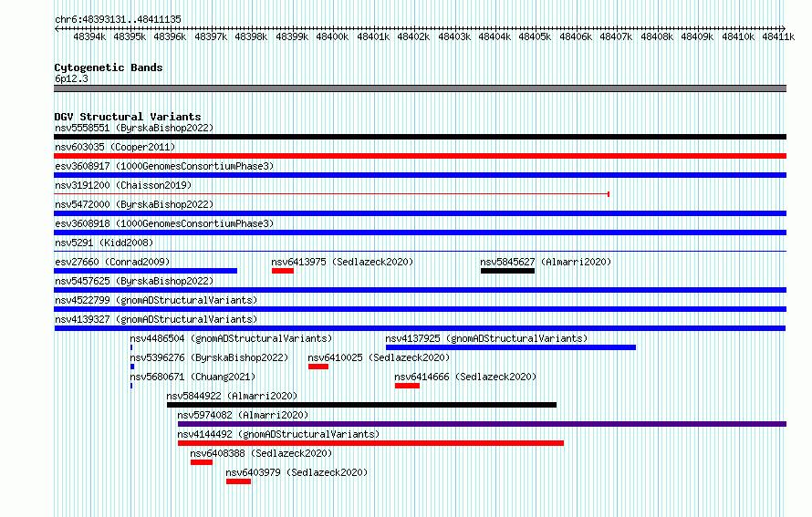This screenshot has height=517, width=812.
Task: Click the DGV Structural Variants track title
Action: point(128,117)
